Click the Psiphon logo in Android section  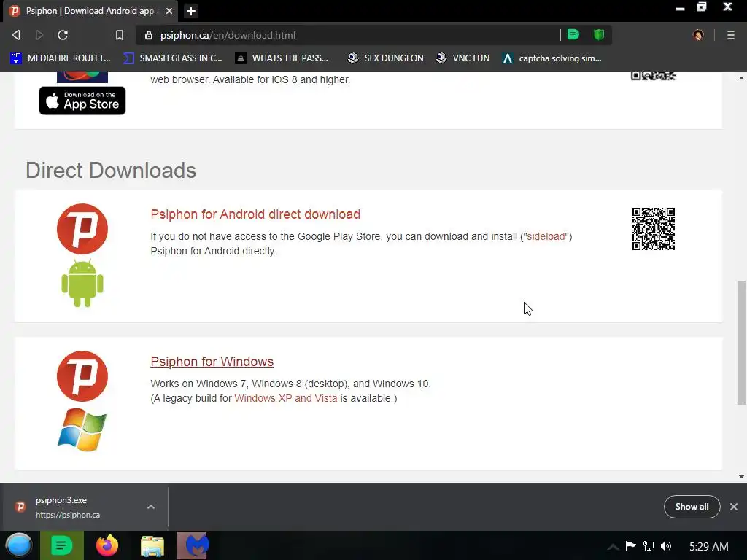coord(82,229)
